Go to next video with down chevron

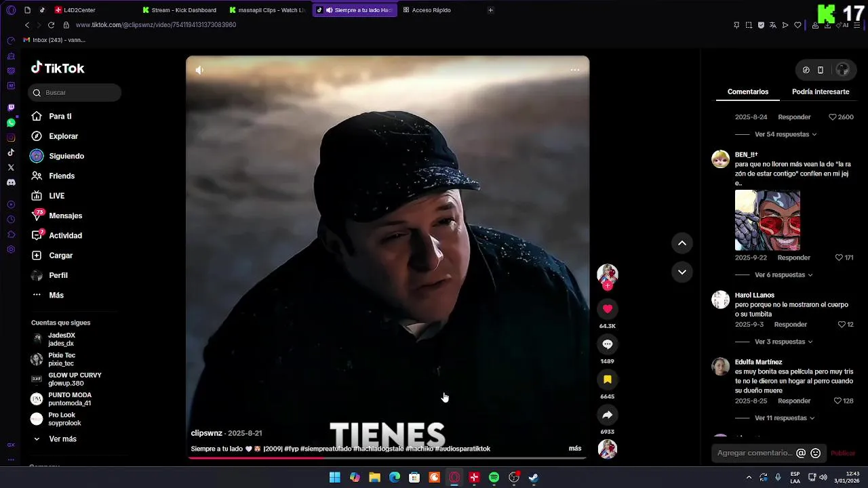tap(682, 272)
